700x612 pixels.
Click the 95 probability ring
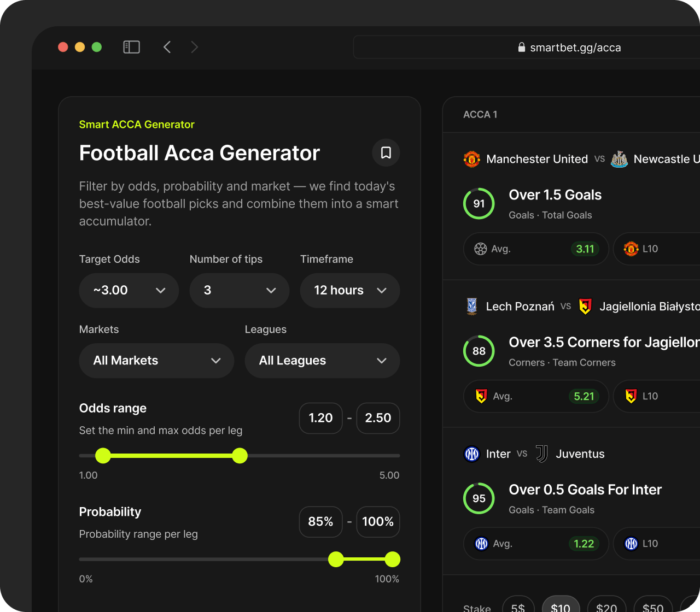coord(479,499)
